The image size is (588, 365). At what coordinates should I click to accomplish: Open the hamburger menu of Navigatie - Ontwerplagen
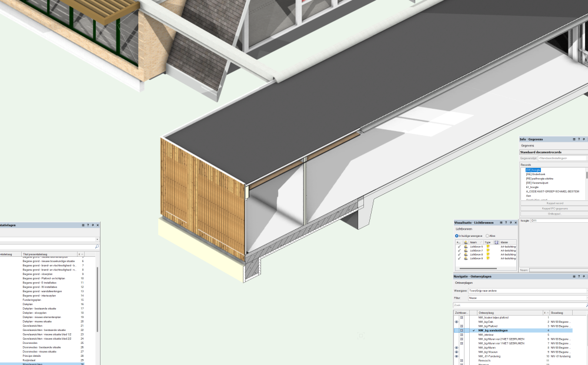(573, 276)
